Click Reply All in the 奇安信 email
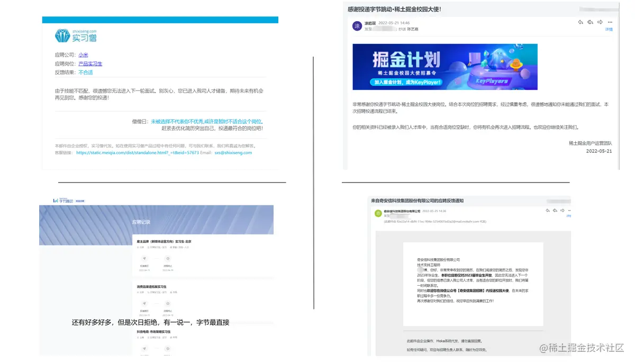 (x=555, y=211)
